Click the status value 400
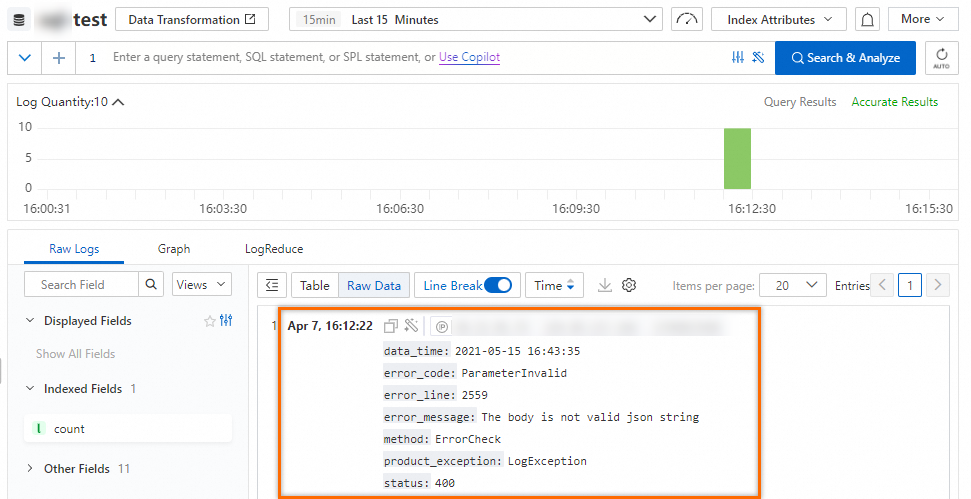Image resolution: width=971 pixels, height=499 pixels. click(x=445, y=483)
